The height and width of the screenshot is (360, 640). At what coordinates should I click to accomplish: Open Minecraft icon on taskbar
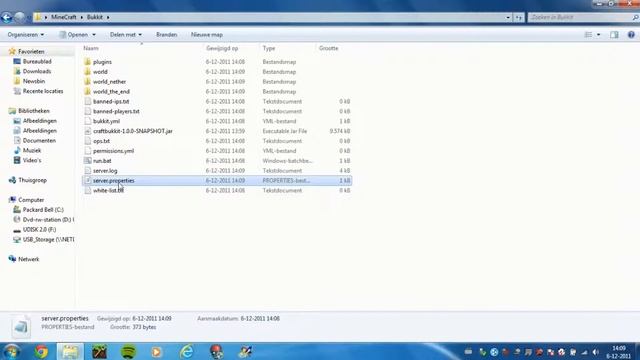tap(99, 351)
